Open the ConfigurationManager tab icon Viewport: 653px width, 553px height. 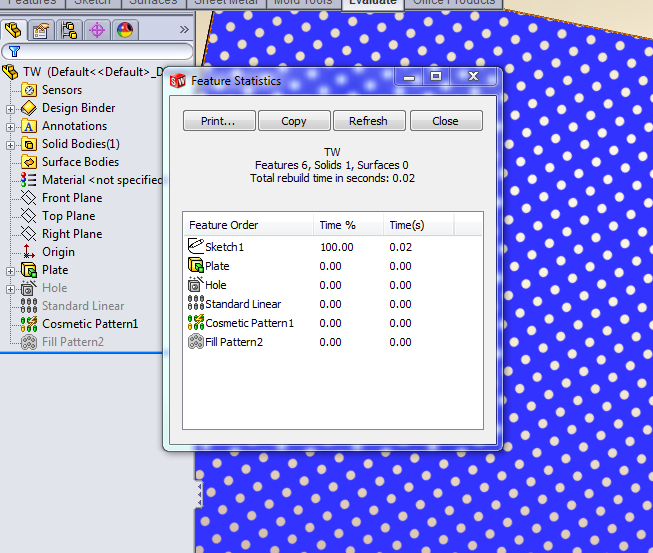coord(69,30)
